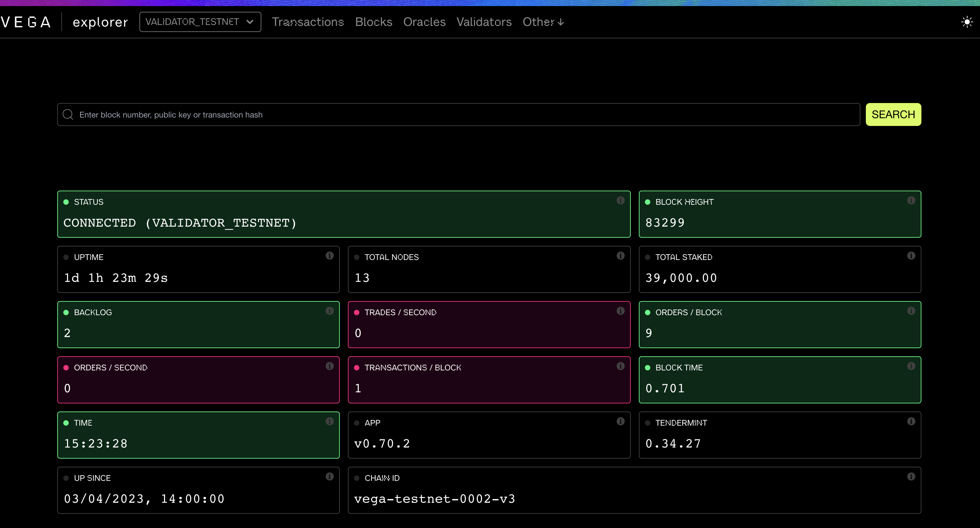The width and height of the screenshot is (980, 528).
Task: Click the TOTAL STAKED info icon
Action: pyautogui.click(x=911, y=255)
